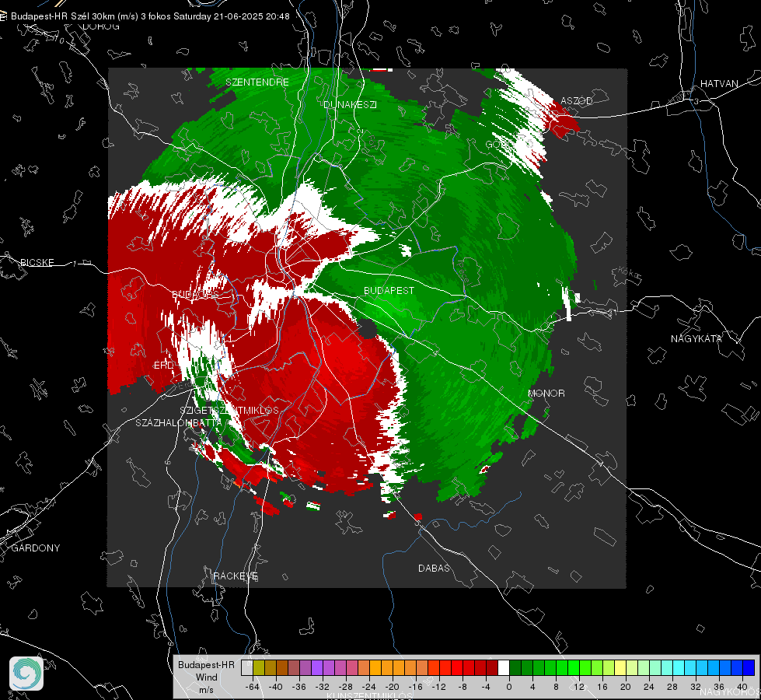Click the -16 legend value
761x700 pixels.
coord(415,687)
